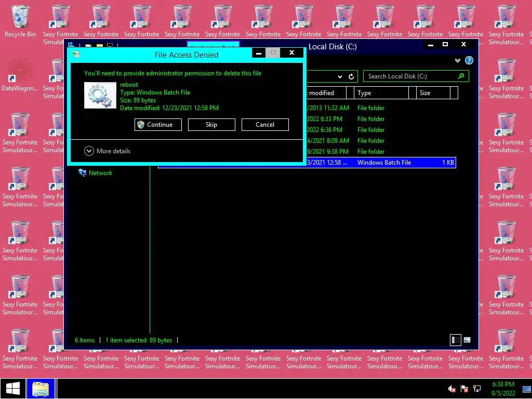Click Continue to grant administrator permission
Viewport: 532px width, 399px height.
click(158, 125)
